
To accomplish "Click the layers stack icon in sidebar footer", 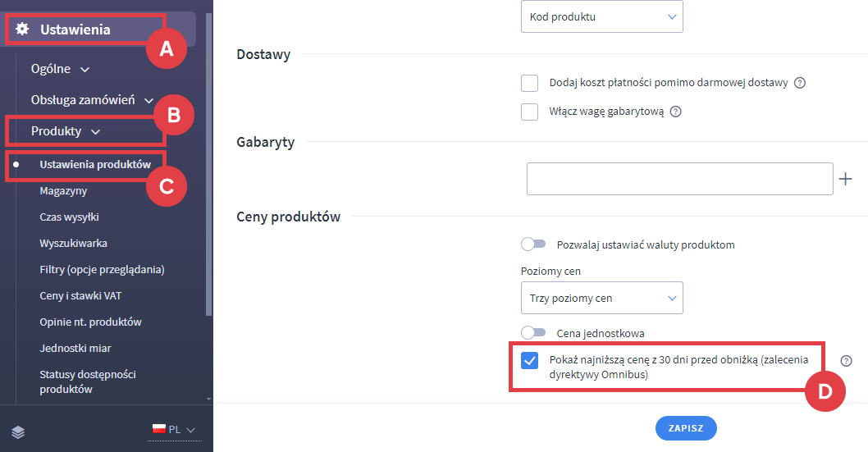I will pyautogui.click(x=18, y=431).
